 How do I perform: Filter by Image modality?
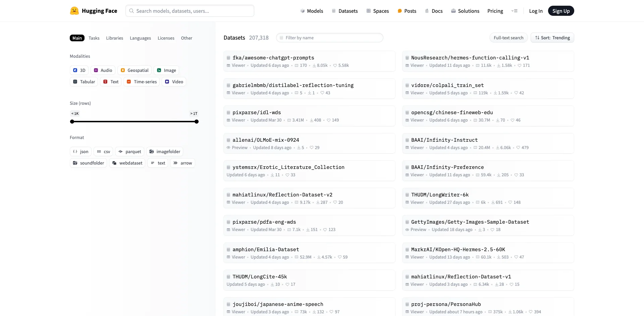166,70
